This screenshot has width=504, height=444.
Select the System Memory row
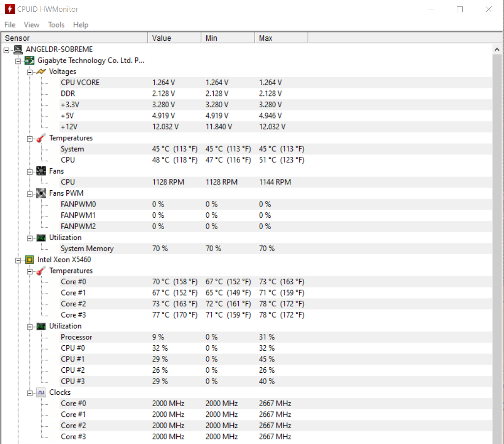point(276,249)
